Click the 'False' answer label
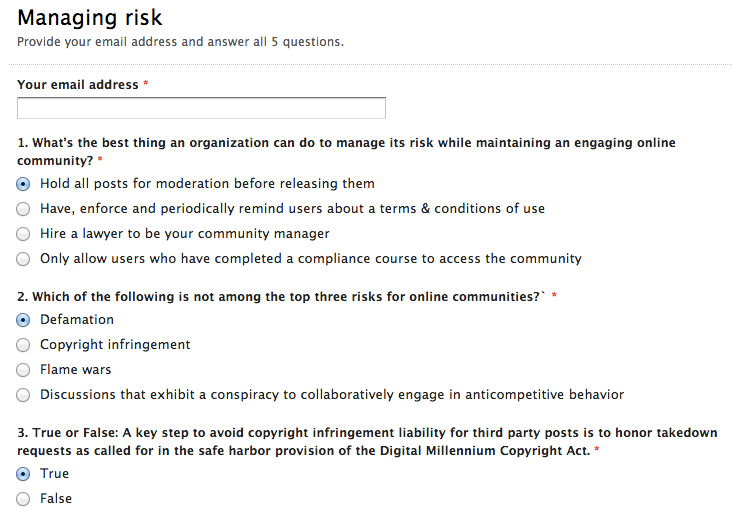The height and width of the screenshot is (516, 732). 56,499
